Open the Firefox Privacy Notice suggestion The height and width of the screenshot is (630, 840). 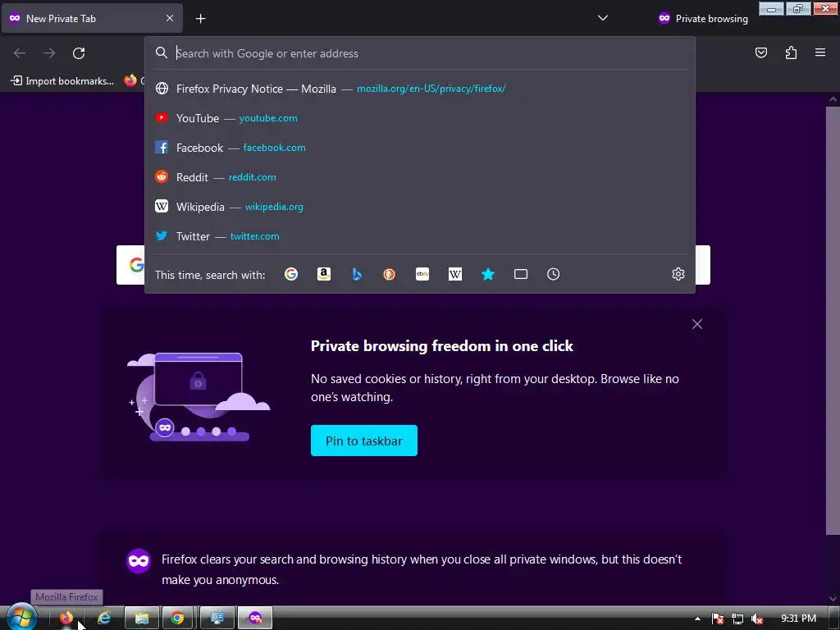[420, 89]
